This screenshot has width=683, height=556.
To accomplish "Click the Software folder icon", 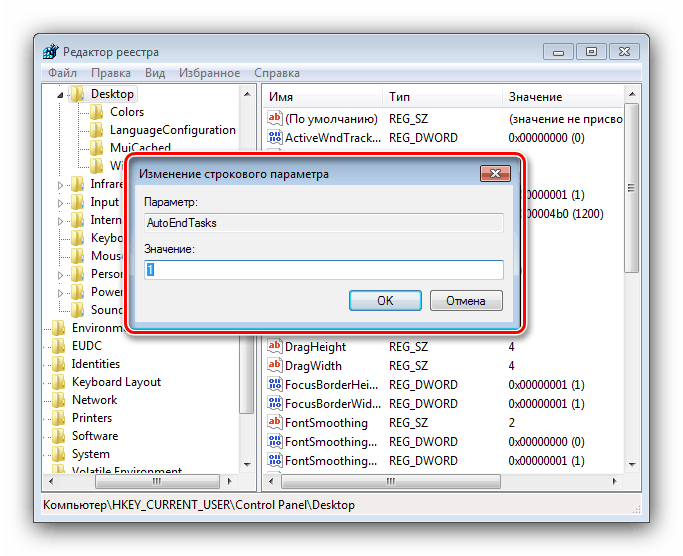I will (58, 436).
